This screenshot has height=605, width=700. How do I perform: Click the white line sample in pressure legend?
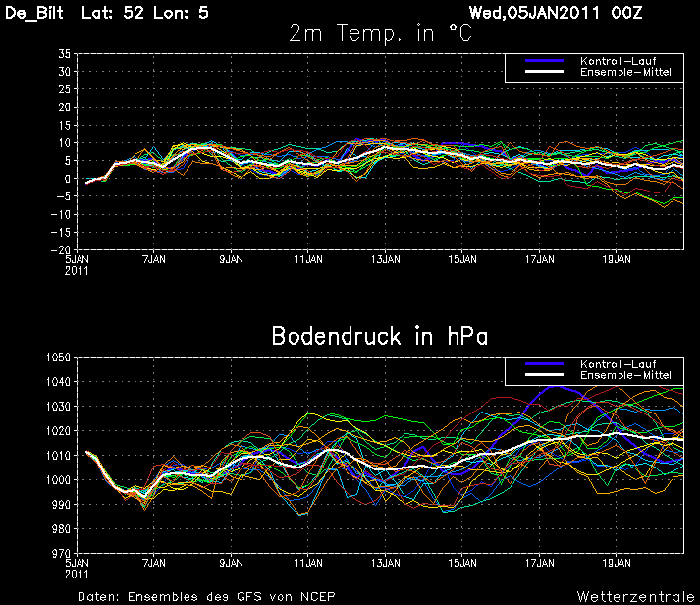[544, 374]
